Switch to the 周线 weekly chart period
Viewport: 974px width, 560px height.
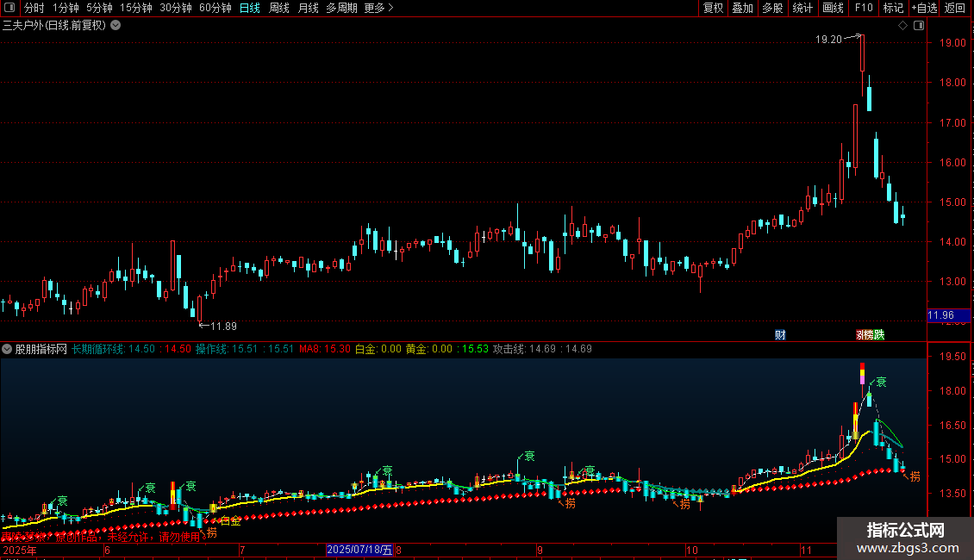click(279, 8)
